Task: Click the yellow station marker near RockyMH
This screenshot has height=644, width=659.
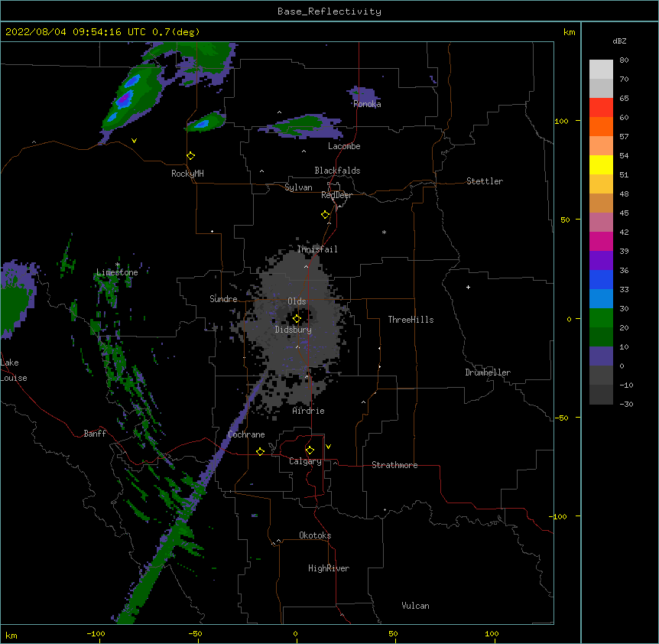Action: click(191, 156)
